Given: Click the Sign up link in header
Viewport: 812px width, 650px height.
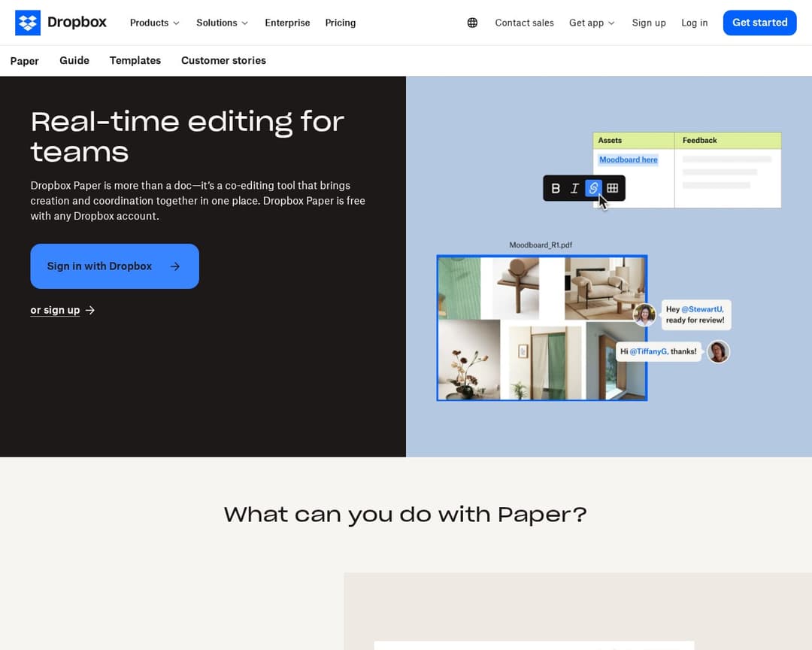Looking at the screenshot, I should pos(649,23).
